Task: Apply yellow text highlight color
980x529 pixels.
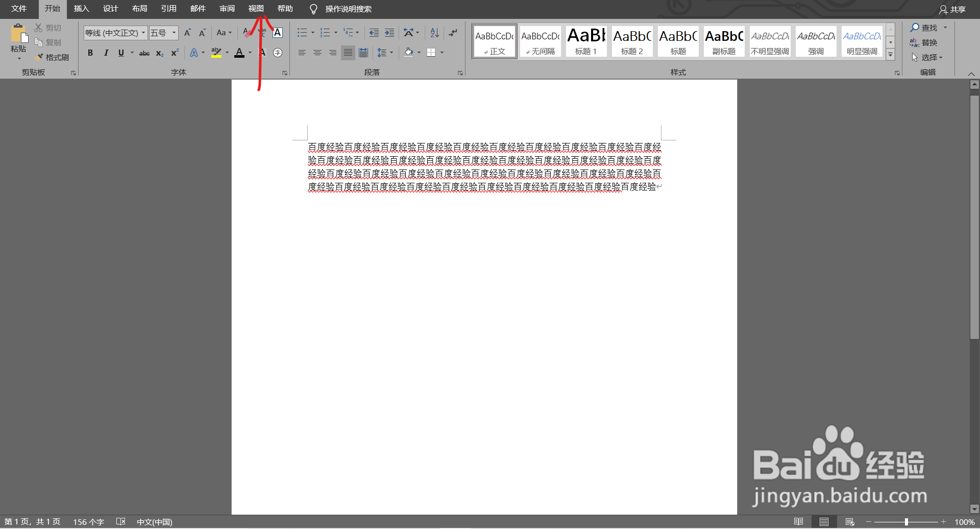Action: [x=216, y=53]
